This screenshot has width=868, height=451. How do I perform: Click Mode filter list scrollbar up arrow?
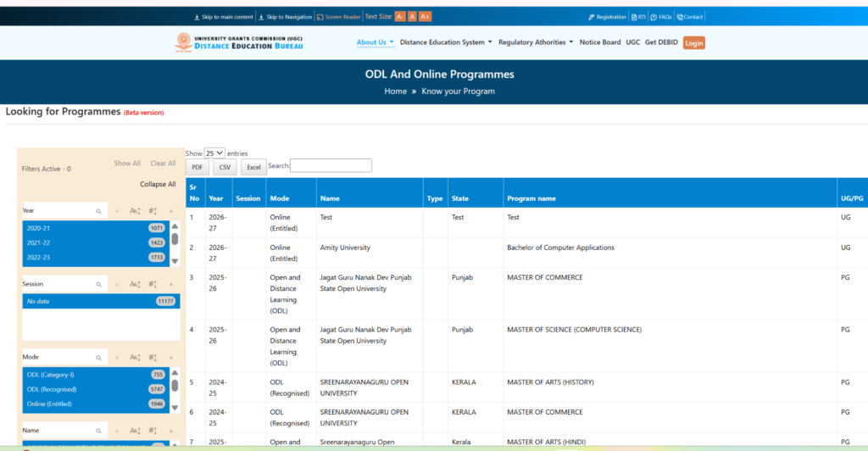click(x=175, y=373)
